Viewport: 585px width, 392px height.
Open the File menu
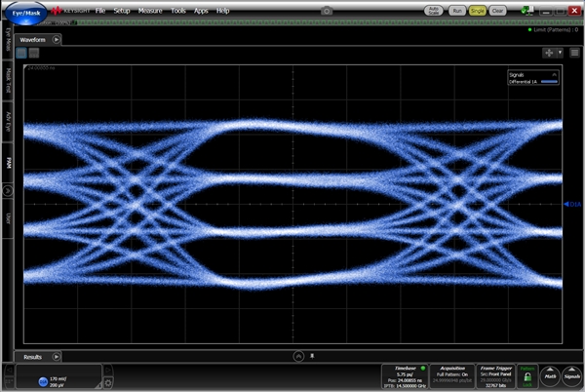click(x=100, y=10)
